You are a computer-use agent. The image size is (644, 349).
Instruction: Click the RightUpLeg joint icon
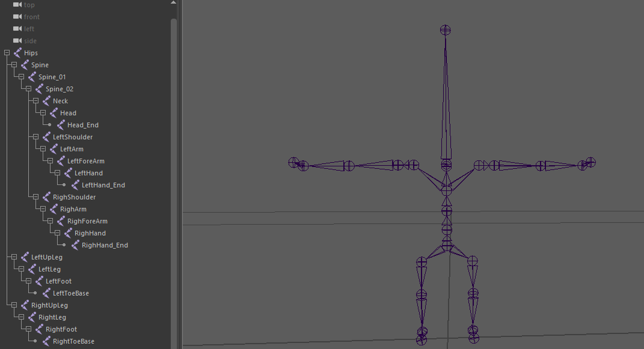pos(25,305)
